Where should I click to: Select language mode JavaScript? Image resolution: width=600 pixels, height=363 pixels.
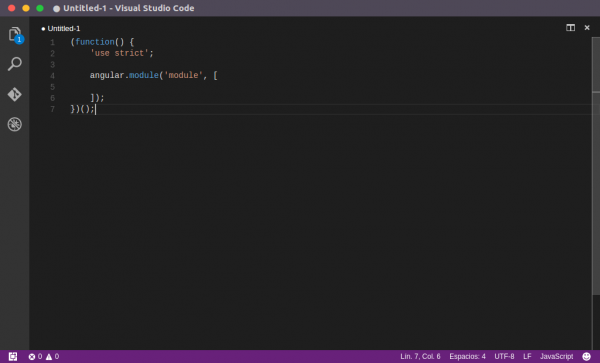click(556, 356)
